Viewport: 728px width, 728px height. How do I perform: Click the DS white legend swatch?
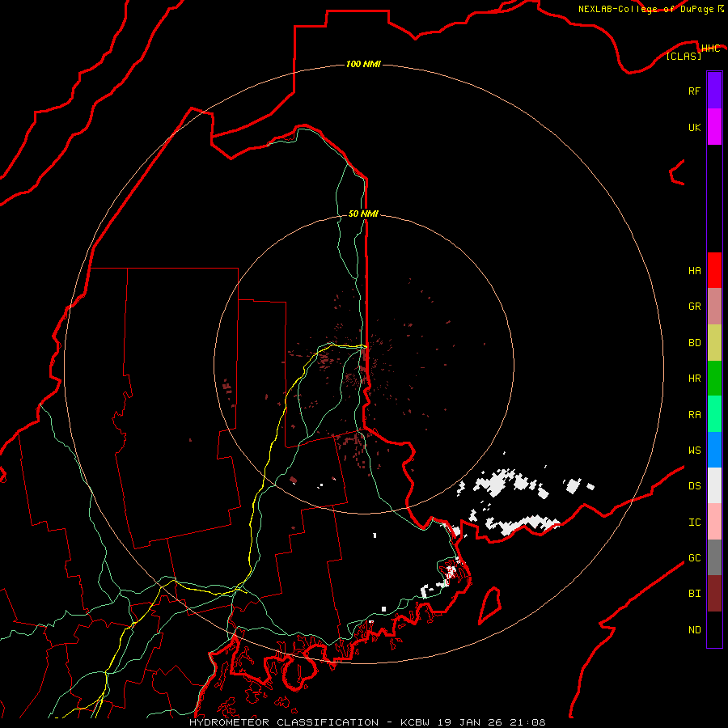click(x=714, y=485)
